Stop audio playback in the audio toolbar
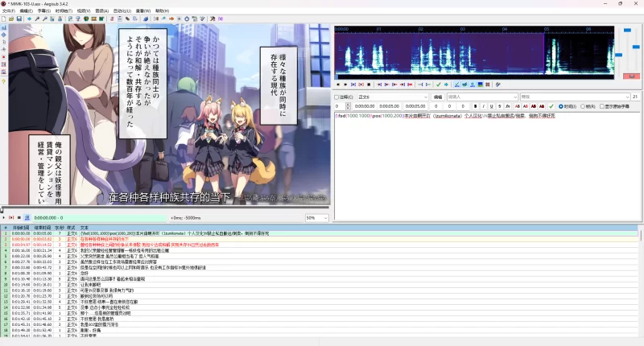This screenshot has width=644, height=346. coord(369,84)
